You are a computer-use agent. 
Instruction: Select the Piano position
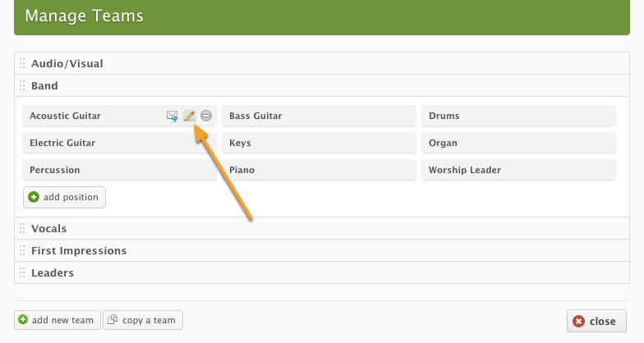[x=319, y=170]
